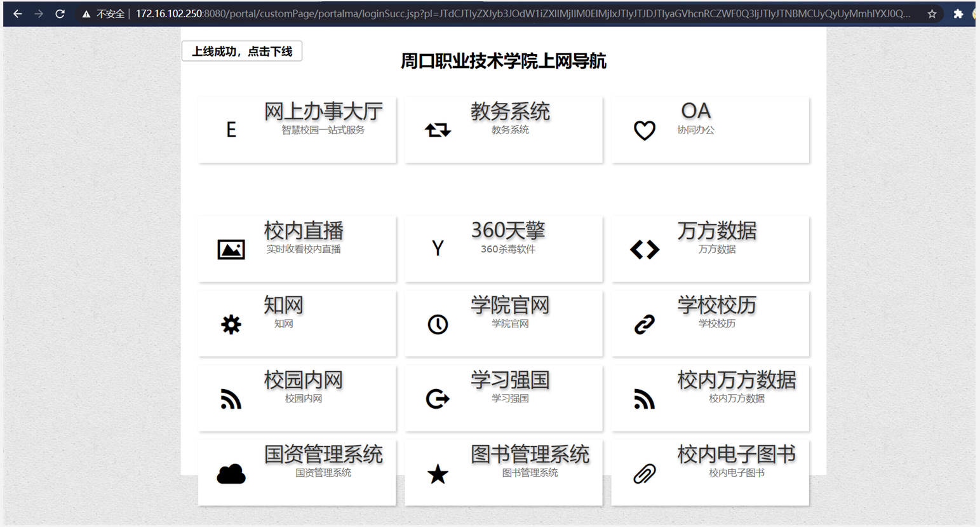Image resolution: width=980 pixels, height=527 pixels.
Task: Click the feed icon beside 校内万方数据
Action: click(645, 399)
